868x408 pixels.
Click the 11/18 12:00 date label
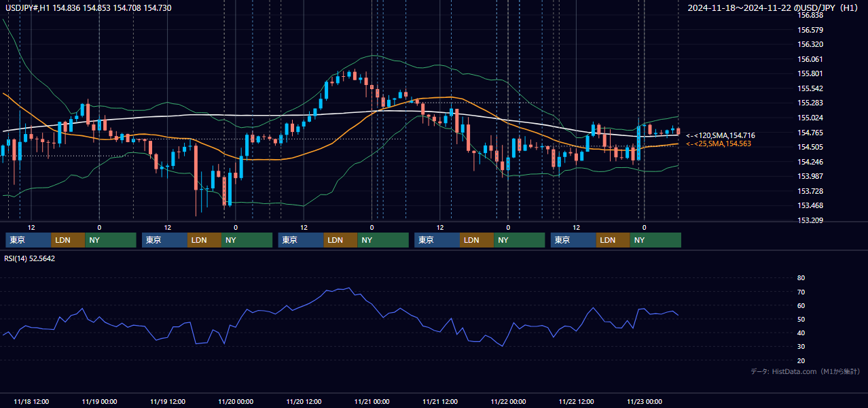coord(31,402)
